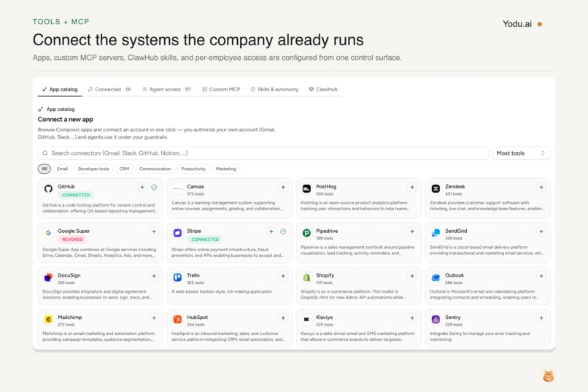Add the PostHog connector

pyautogui.click(x=412, y=187)
